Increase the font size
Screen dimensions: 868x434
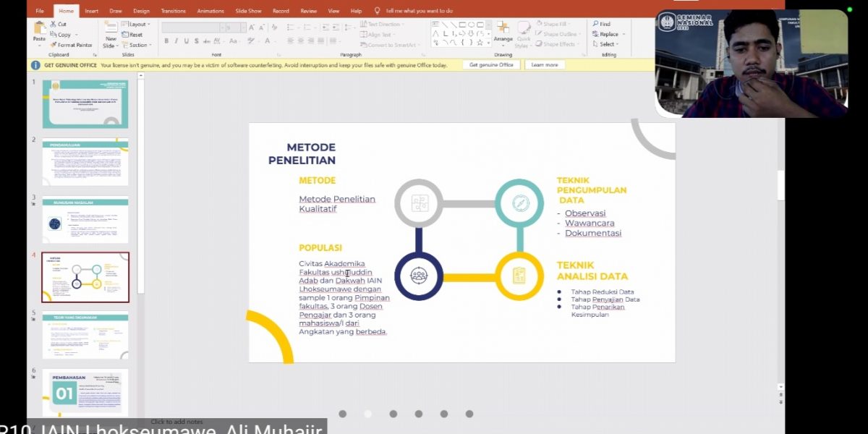[x=252, y=27]
